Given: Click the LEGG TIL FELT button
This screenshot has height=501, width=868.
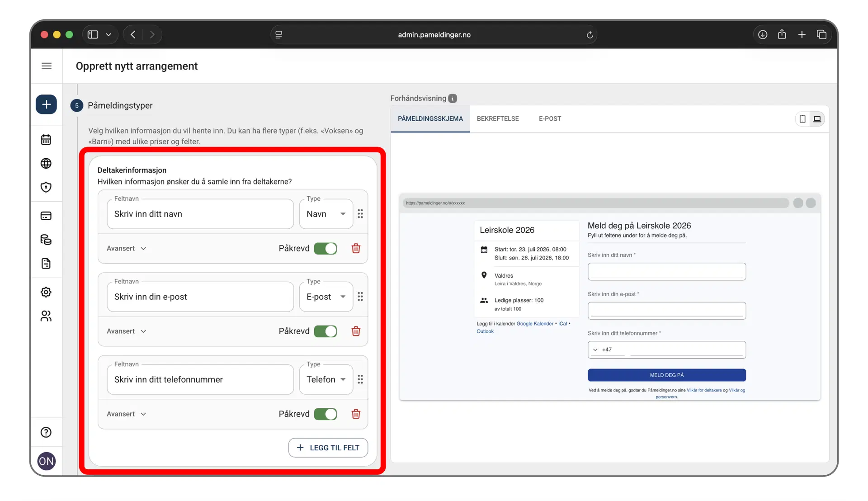Looking at the screenshot, I should point(328,448).
